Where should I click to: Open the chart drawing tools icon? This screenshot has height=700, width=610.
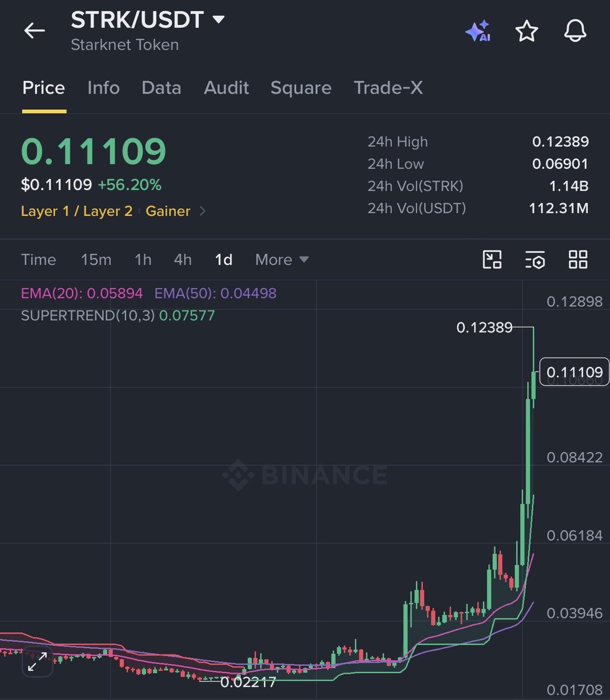[492, 260]
